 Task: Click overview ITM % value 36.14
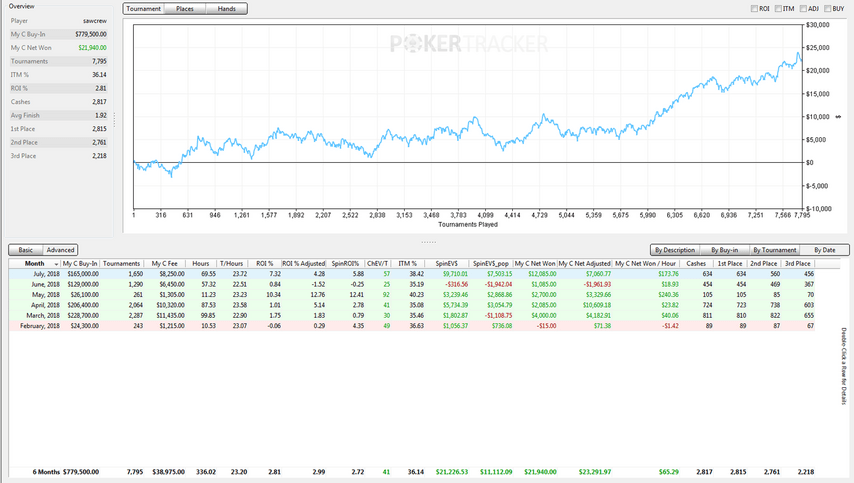pos(99,75)
